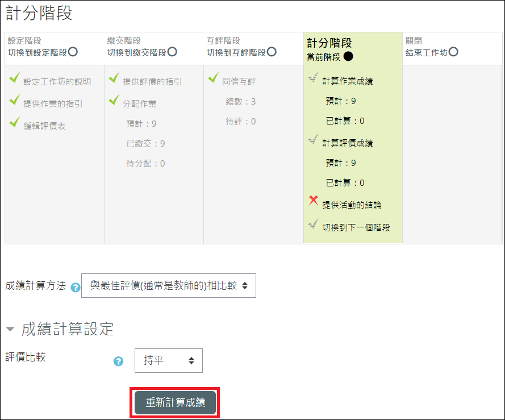Click the circle icon beside 結束工作坊
The height and width of the screenshot is (420, 505).
click(453, 52)
